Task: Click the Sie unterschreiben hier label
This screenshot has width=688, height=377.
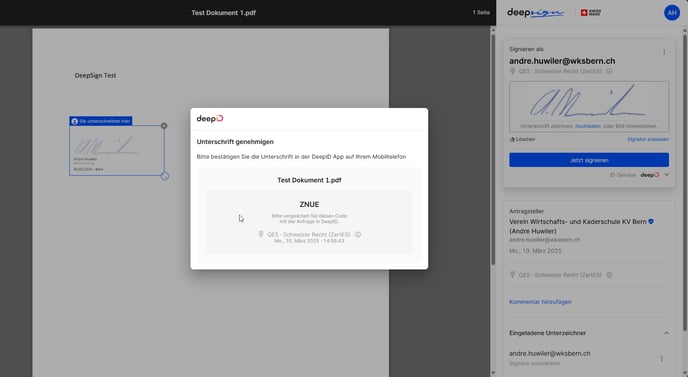Action: pyautogui.click(x=100, y=121)
